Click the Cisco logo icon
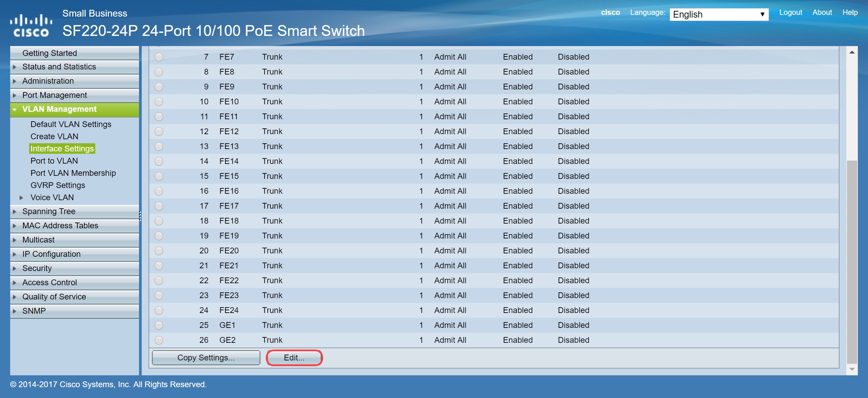Viewport: 868px width, 398px height. click(x=31, y=25)
